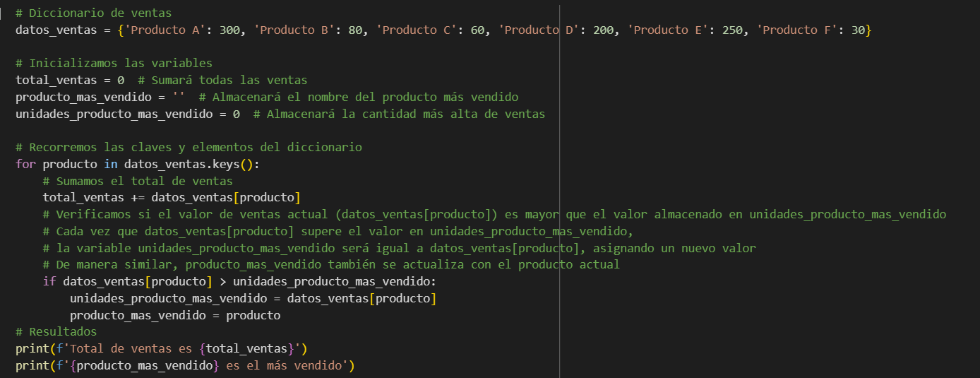Click the print statement 'es el más vendido'
Screen dimensions: 980x378
185,366
